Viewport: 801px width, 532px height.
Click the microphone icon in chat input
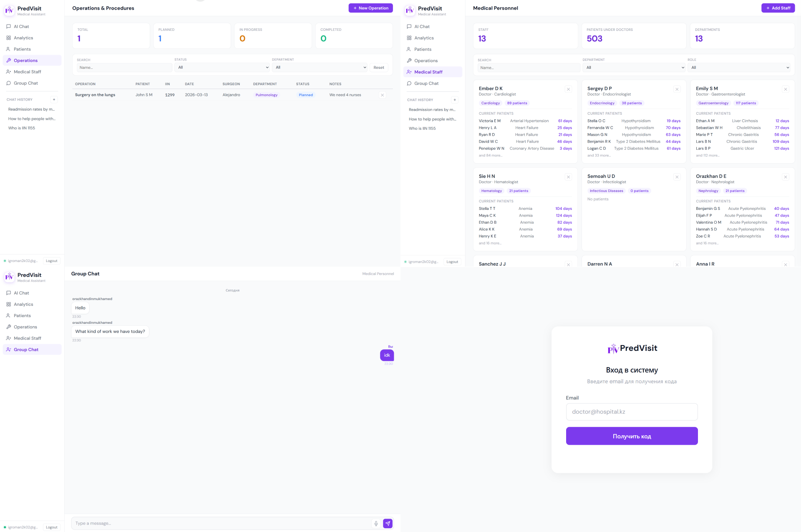(376, 523)
